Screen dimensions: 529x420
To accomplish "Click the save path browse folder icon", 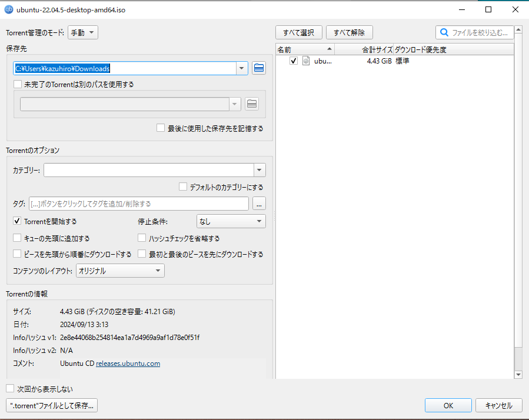I will click(x=259, y=68).
